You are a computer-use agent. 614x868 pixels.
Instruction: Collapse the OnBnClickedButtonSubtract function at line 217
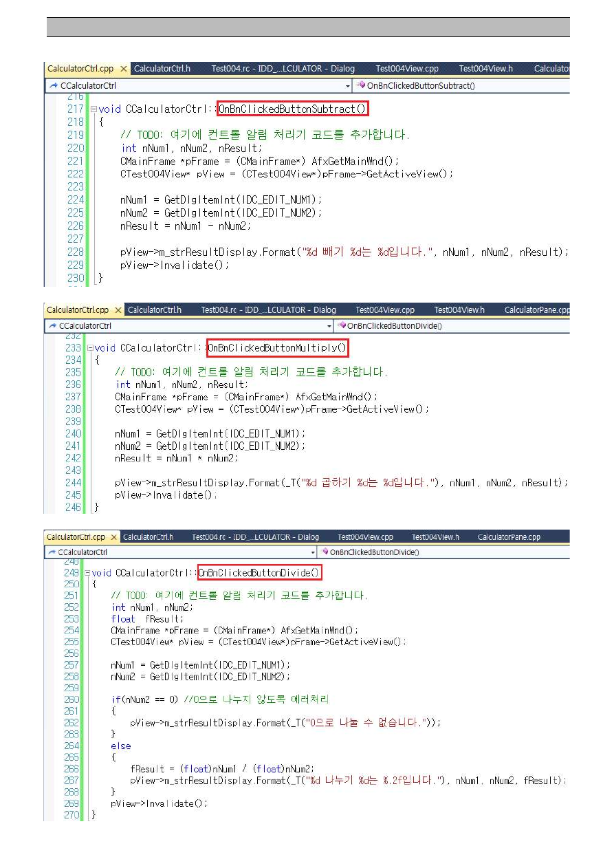click(x=94, y=109)
